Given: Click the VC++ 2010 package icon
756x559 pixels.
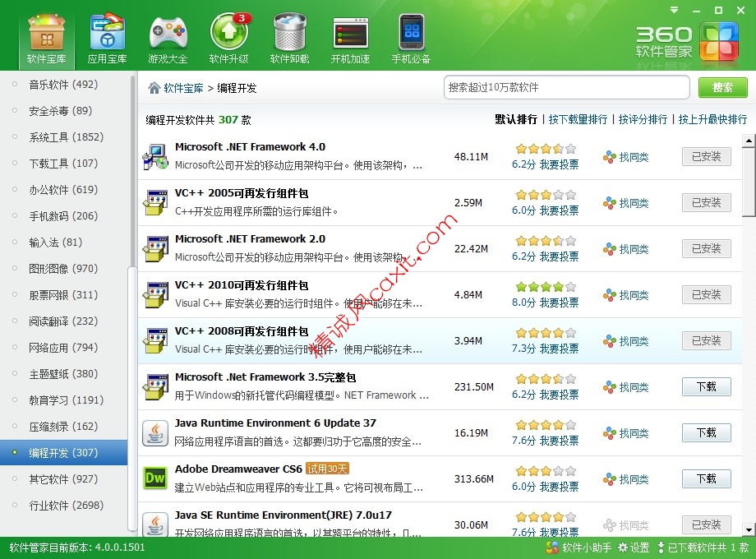Looking at the screenshot, I should tap(155, 294).
